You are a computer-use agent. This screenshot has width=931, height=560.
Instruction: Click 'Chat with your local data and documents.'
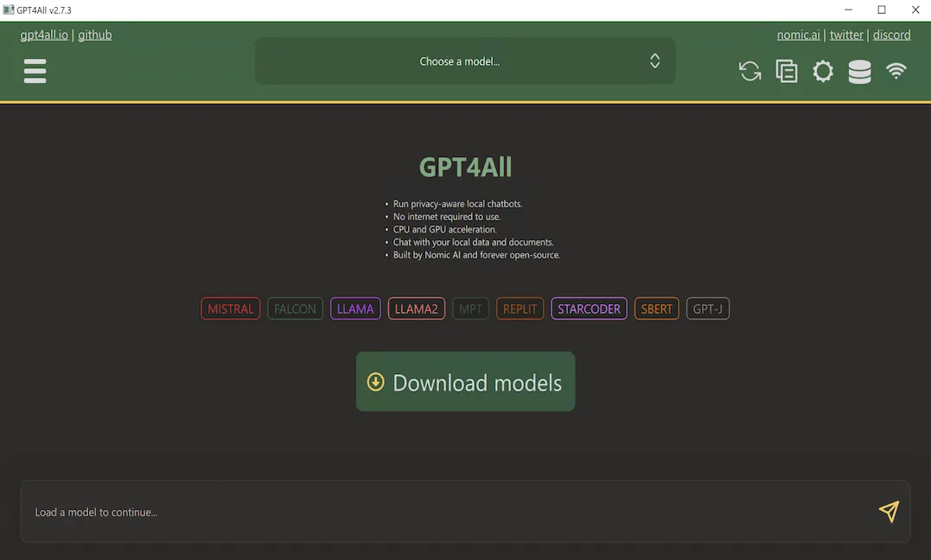(473, 242)
